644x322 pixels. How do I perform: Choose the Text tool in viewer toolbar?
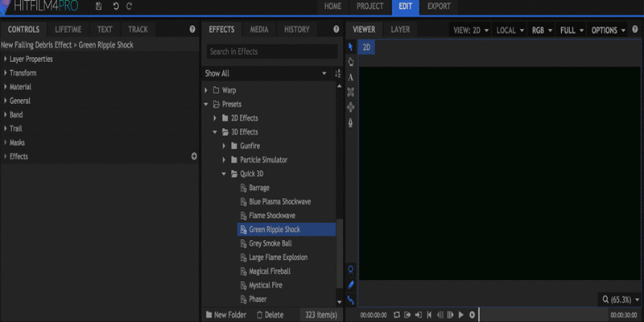click(350, 77)
